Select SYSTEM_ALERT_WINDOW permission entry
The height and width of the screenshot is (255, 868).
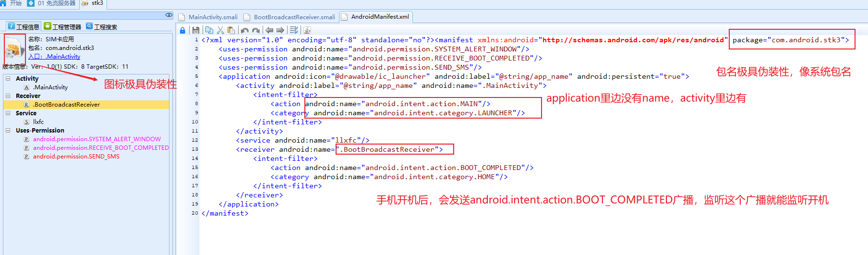(x=97, y=139)
